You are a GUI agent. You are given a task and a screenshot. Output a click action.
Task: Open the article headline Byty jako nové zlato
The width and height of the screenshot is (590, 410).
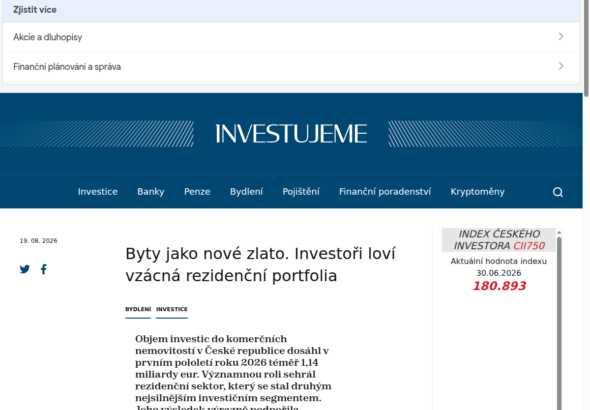(260, 265)
